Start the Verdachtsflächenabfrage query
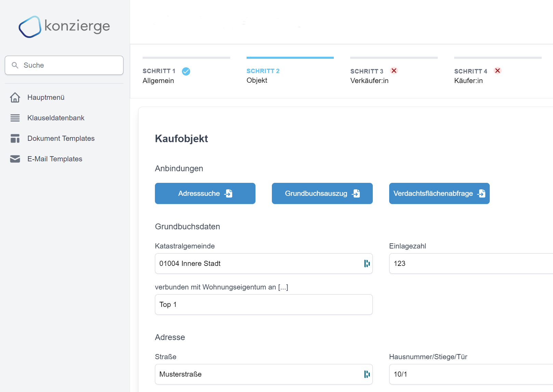The height and width of the screenshot is (392, 553). pos(439,193)
